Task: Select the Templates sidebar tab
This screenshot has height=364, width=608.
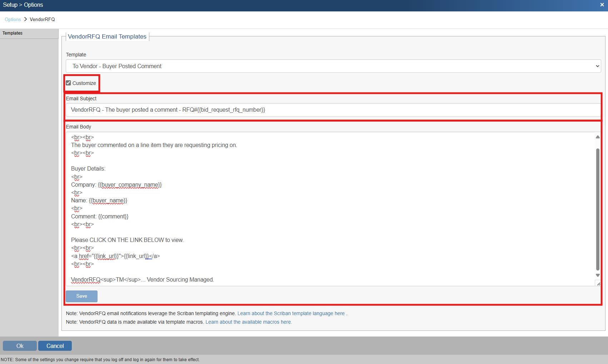Action: coord(13,33)
